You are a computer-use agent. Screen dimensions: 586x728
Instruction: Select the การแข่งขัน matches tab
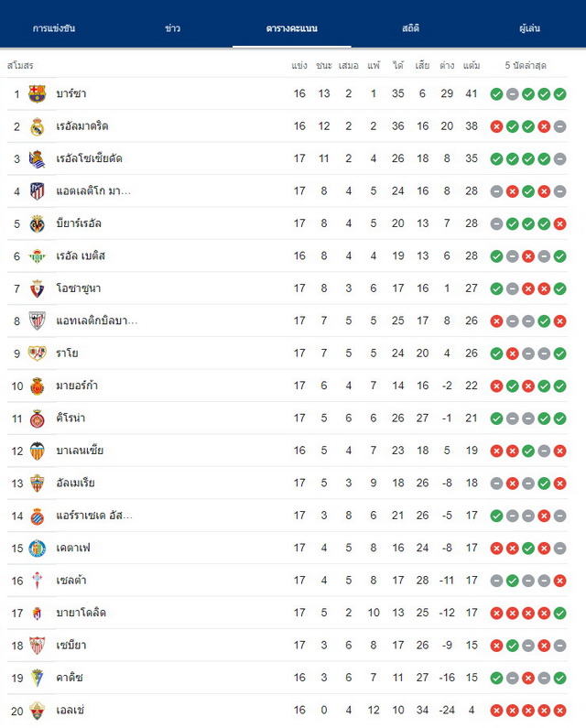[x=54, y=28]
